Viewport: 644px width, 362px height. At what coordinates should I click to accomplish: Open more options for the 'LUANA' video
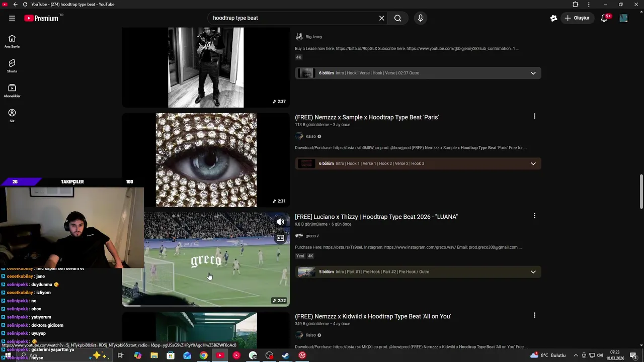[534, 216]
